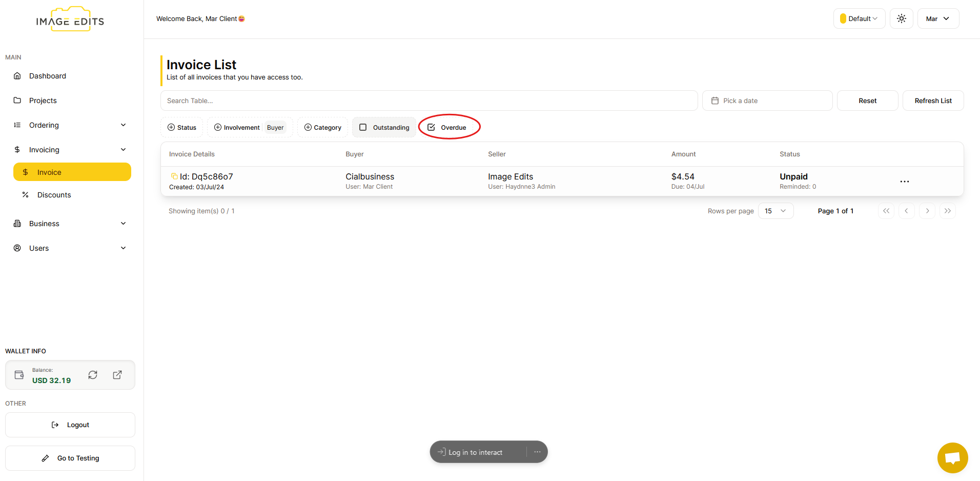The height and width of the screenshot is (481, 980).
Task: Click the Image Edits logo
Action: (70, 20)
